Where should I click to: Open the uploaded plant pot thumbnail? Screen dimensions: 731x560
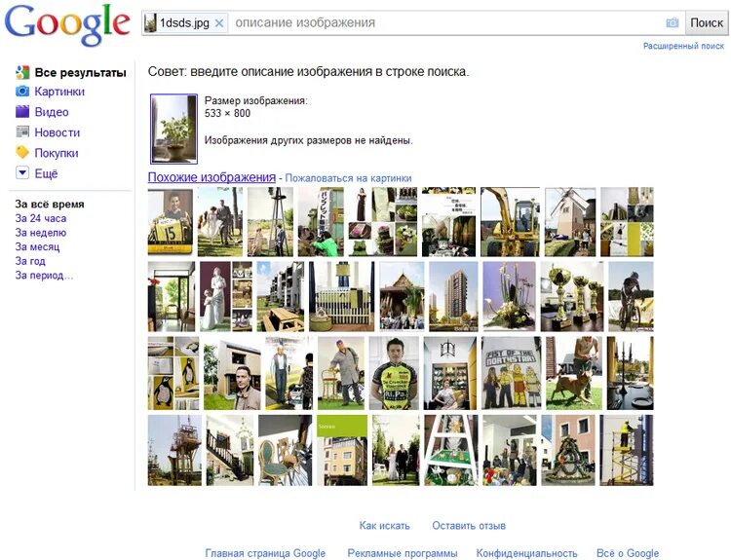click(x=173, y=130)
